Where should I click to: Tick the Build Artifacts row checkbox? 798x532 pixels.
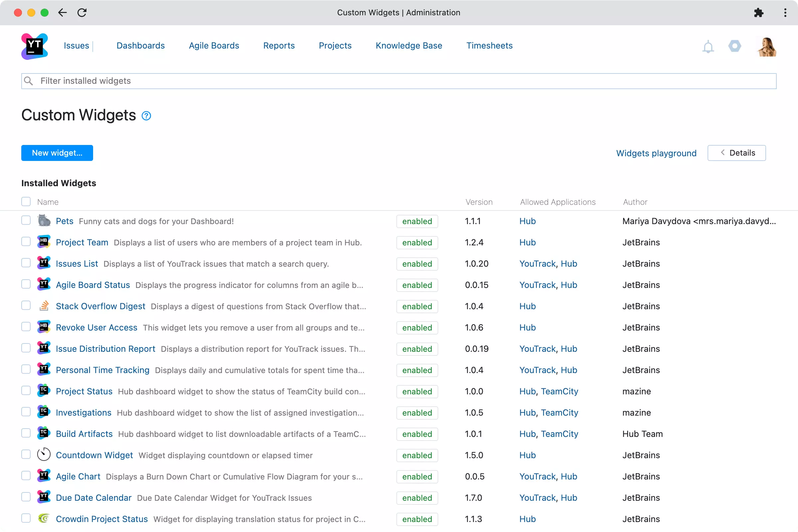pos(26,433)
